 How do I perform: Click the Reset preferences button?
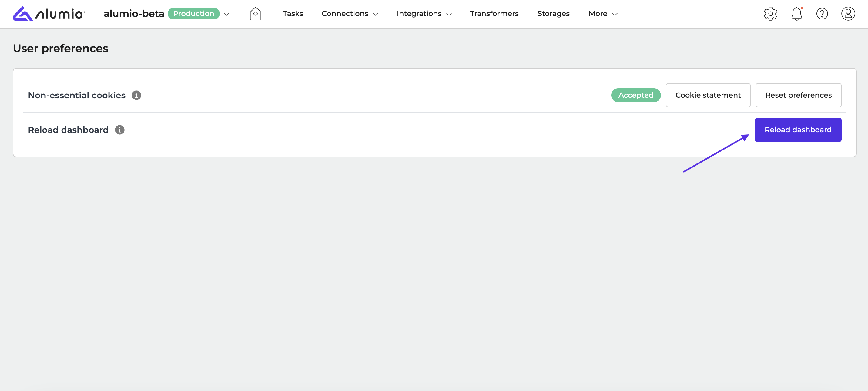798,95
